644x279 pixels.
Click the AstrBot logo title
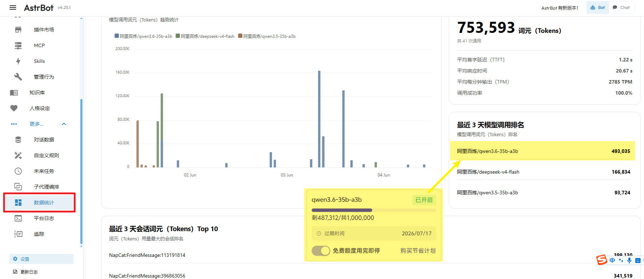(39, 8)
